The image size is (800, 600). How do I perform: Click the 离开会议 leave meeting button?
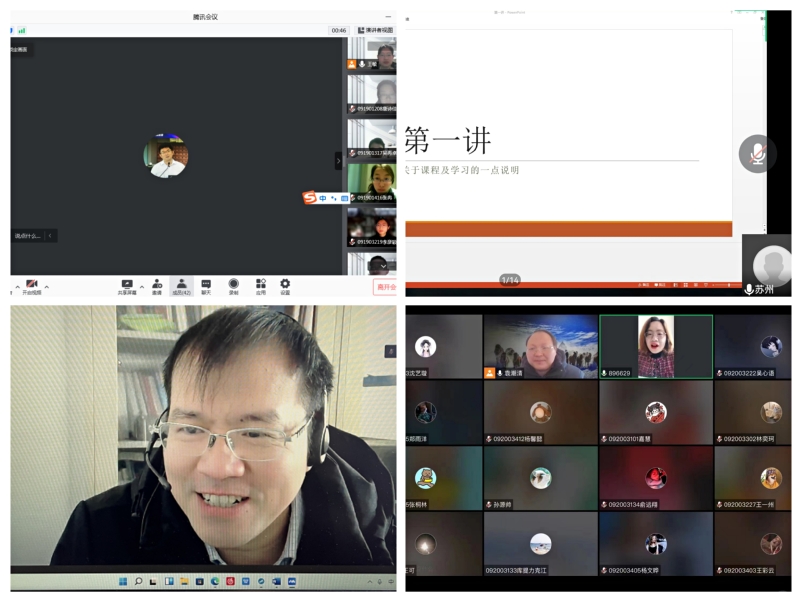(x=386, y=287)
